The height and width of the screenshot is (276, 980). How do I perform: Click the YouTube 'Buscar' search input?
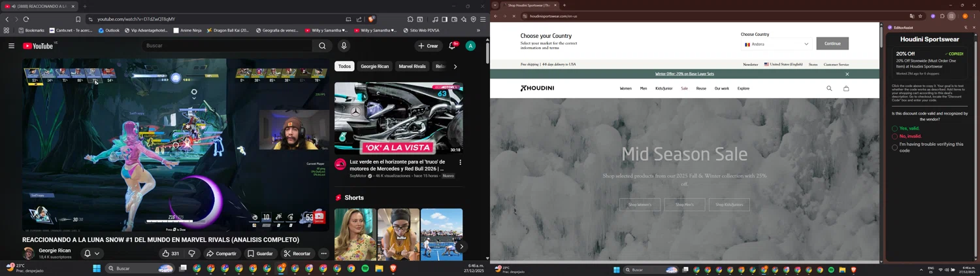[227, 46]
